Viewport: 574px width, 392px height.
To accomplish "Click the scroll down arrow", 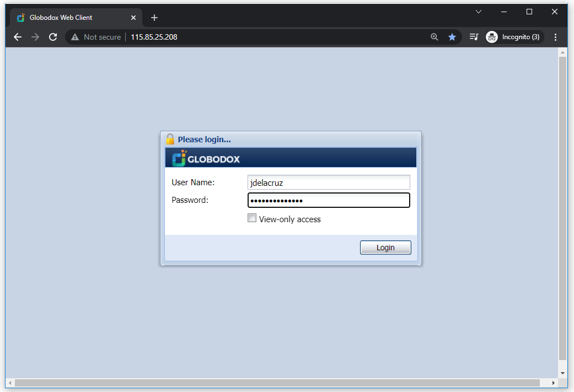I will pyautogui.click(x=562, y=373).
